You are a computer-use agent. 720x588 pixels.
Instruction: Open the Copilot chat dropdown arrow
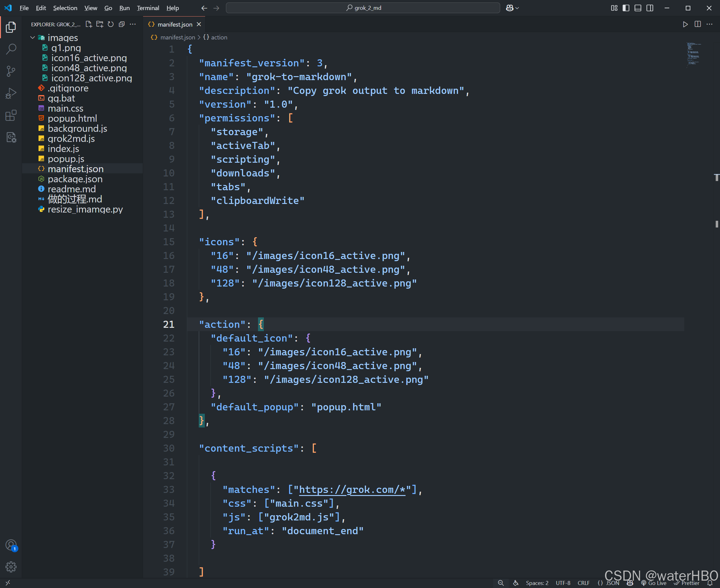517,8
